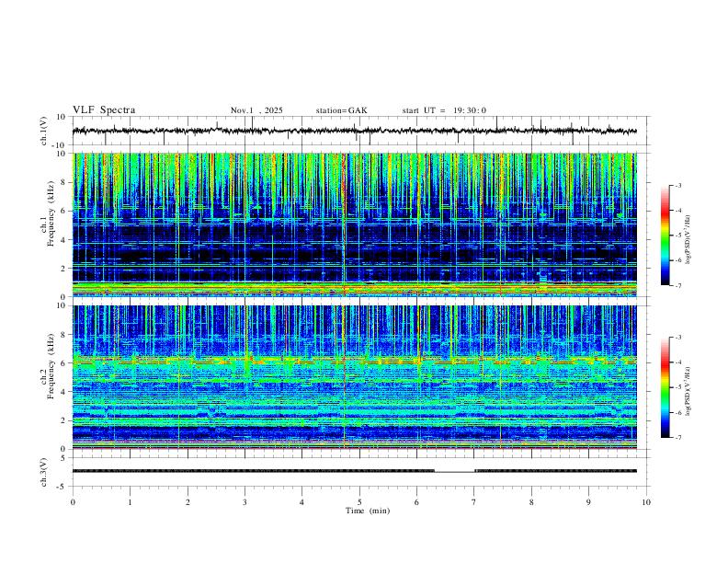Click time axis tick label "2"

188,502
